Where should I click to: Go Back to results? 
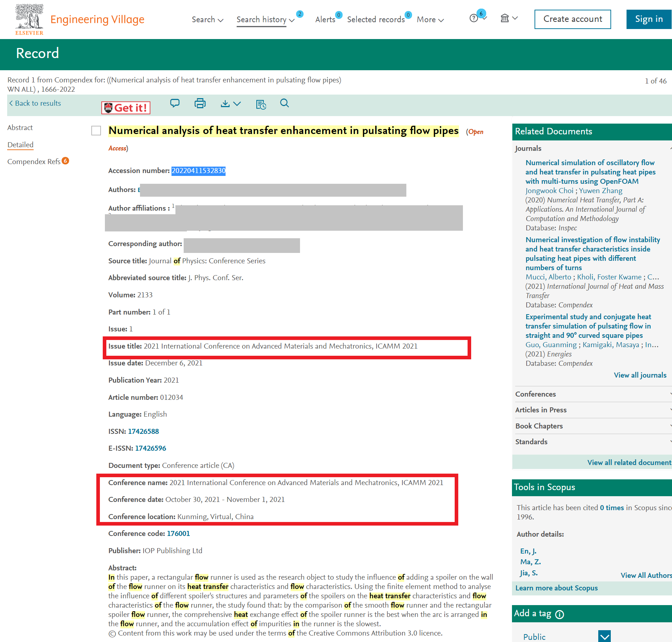(x=35, y=103)
